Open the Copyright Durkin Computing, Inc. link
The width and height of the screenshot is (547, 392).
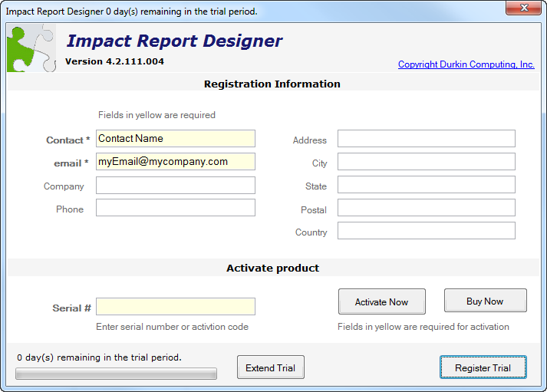(x=466, y=64)
